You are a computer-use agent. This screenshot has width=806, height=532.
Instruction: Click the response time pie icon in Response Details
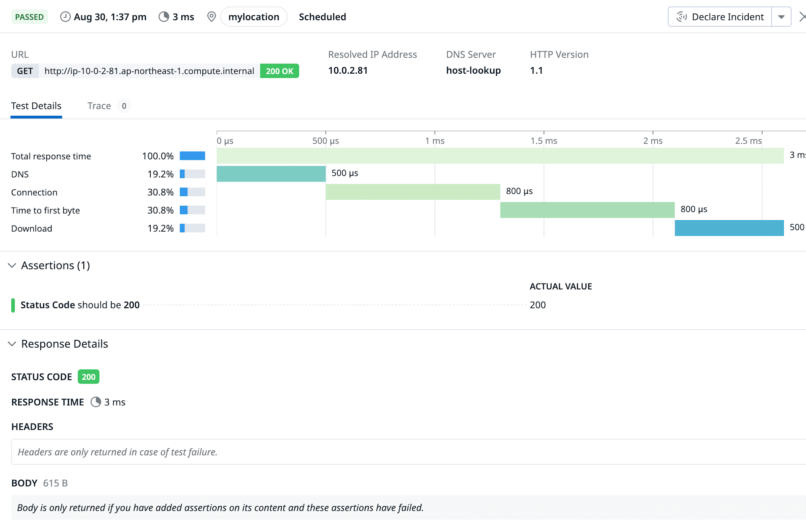tap(96, 402)
